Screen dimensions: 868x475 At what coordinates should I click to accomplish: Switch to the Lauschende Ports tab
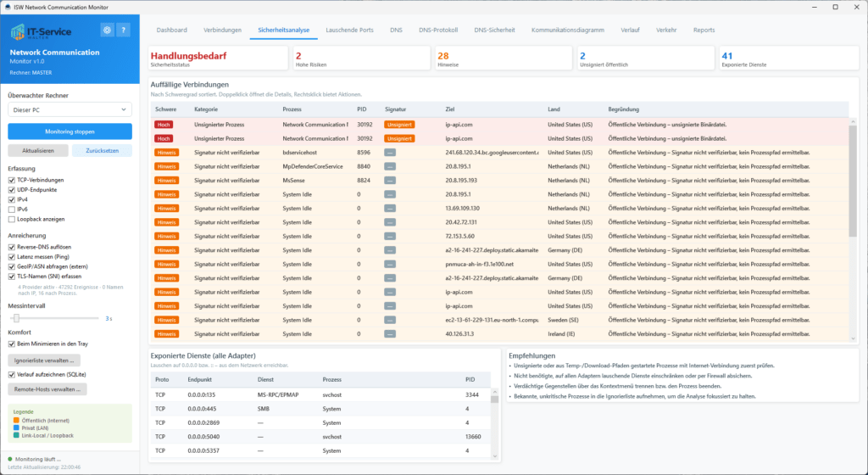tap(349, 30)
